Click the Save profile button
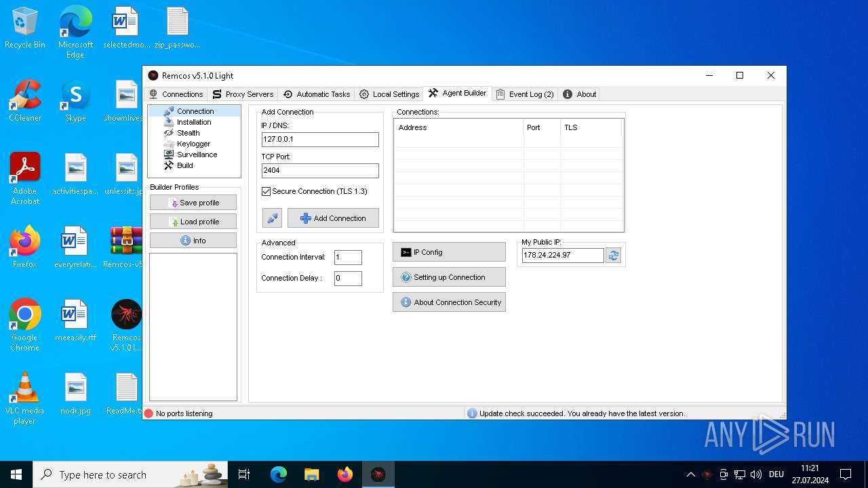Screen dimensions: 868x488 click(193, 203)
